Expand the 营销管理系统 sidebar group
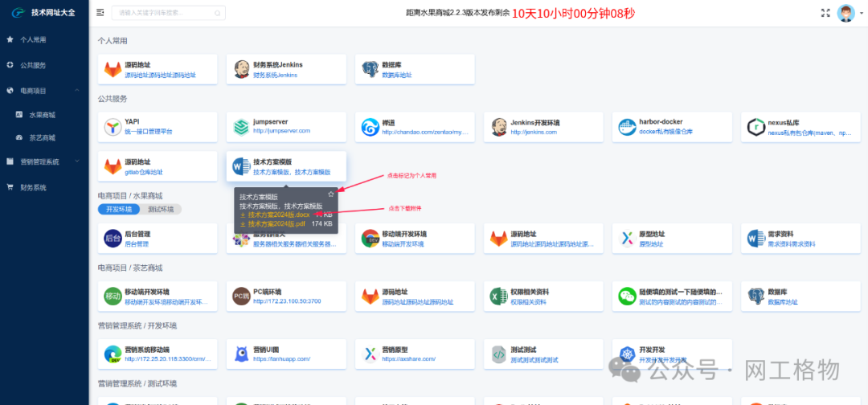The height and width of the screenshot is (405, 868). point(44,162)
